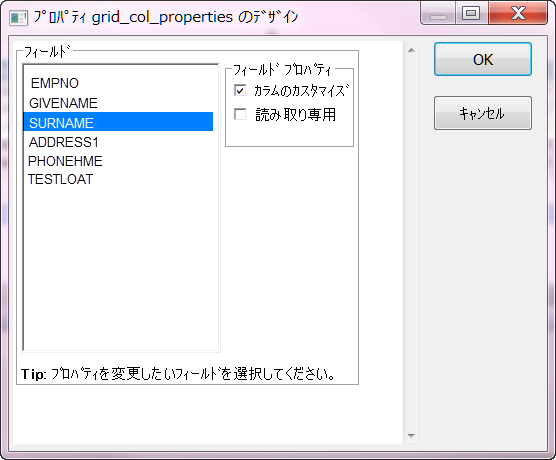Maximize the grid_col_properties dialog window
Image resolution: width=556 pixels, height=460 pixels.
[x=471, y=13]
